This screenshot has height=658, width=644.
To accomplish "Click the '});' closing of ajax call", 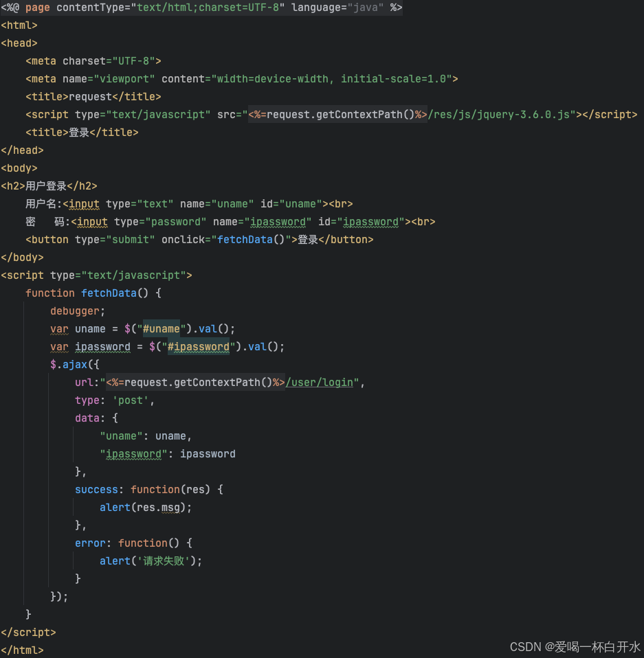I will [59, 596].
